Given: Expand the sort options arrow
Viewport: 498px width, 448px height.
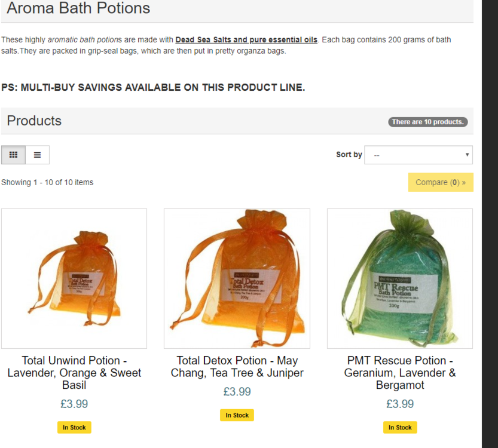Looking at the screenshot, I should point(467,155).
